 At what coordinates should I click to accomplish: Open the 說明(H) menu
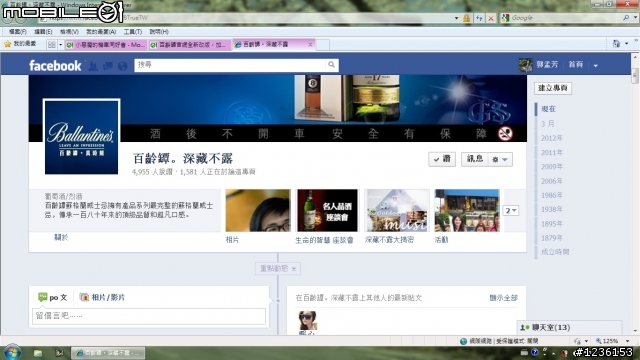[x=159, y=32]
